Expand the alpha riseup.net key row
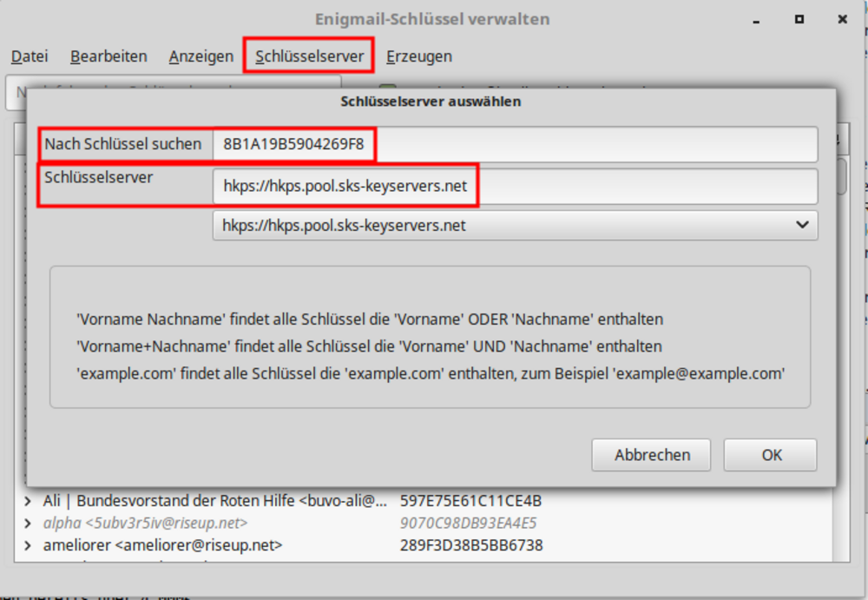This screenshot has width=868, height=600. [x=28, y=523]
